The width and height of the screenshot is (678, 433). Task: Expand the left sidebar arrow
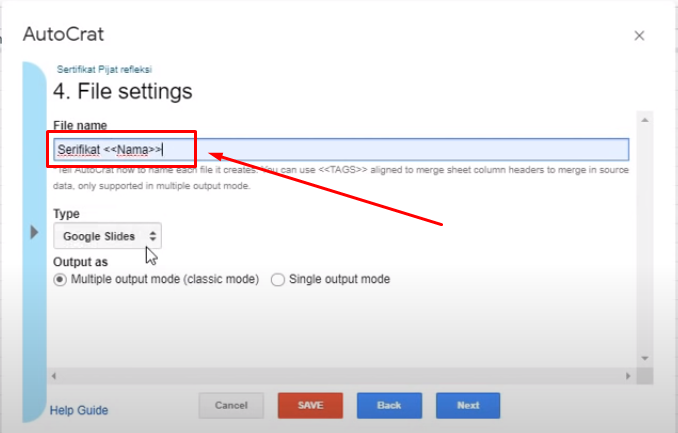click(34, 232)
